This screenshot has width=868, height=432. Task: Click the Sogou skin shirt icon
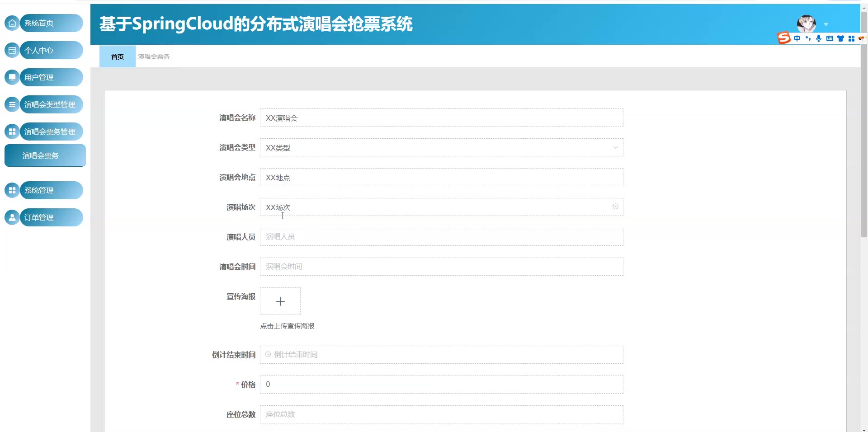click(x=840, y=38)
